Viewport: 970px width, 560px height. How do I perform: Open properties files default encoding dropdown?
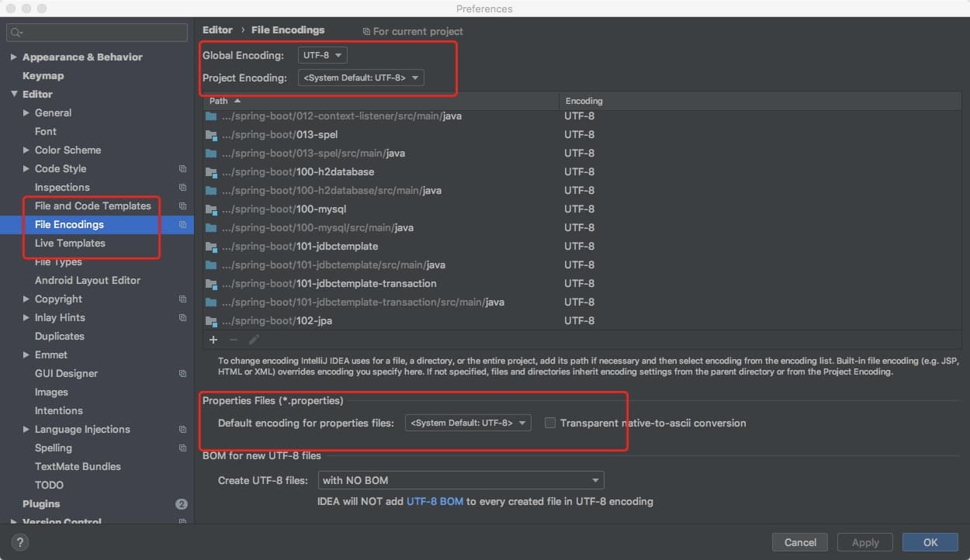pos(468,423)
